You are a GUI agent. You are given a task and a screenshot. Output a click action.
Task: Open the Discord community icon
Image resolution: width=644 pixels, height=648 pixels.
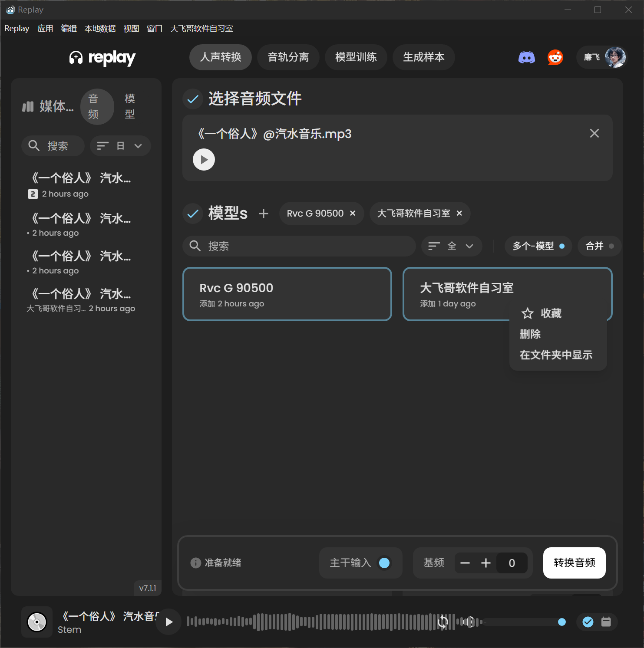click(526, 57)
